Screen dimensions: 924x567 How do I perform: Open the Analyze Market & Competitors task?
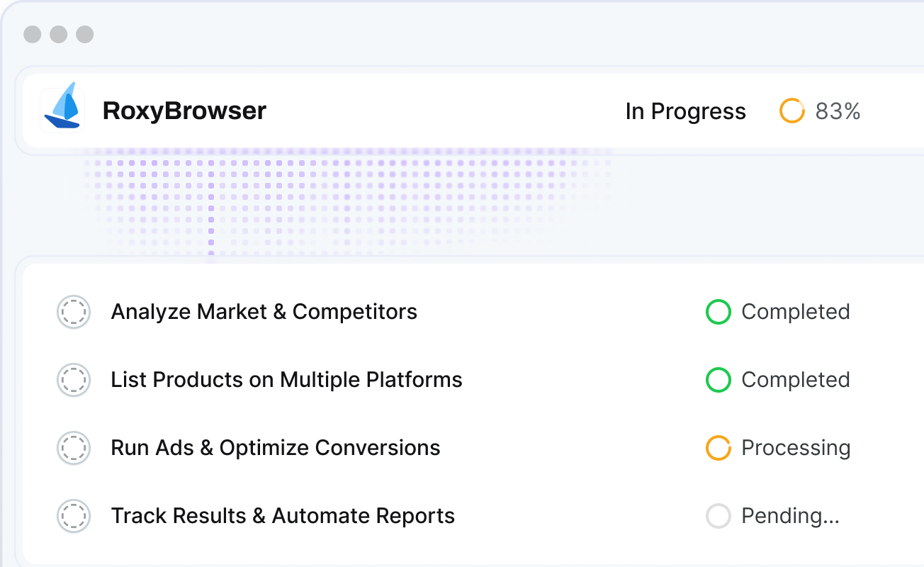[264, 312]
